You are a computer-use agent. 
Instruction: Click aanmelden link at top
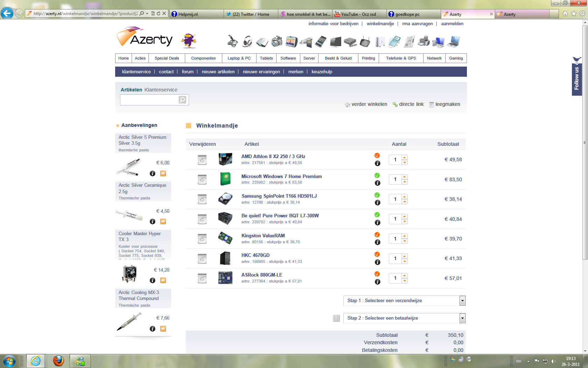tap(452, 24)
